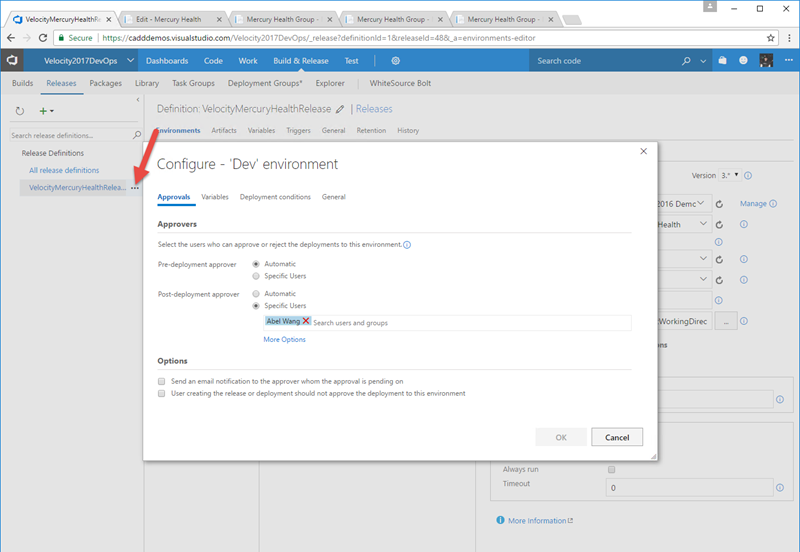Click the browser back arrow
800x552 pixels.
click(11, 38)
